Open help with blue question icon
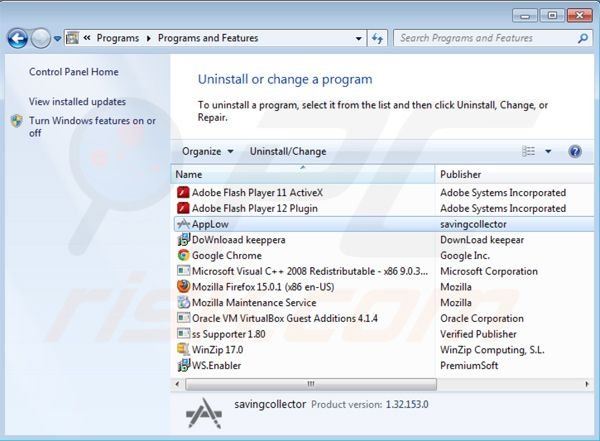The width and height of the screenshot is (600, 441). click(x=575, y=152)
